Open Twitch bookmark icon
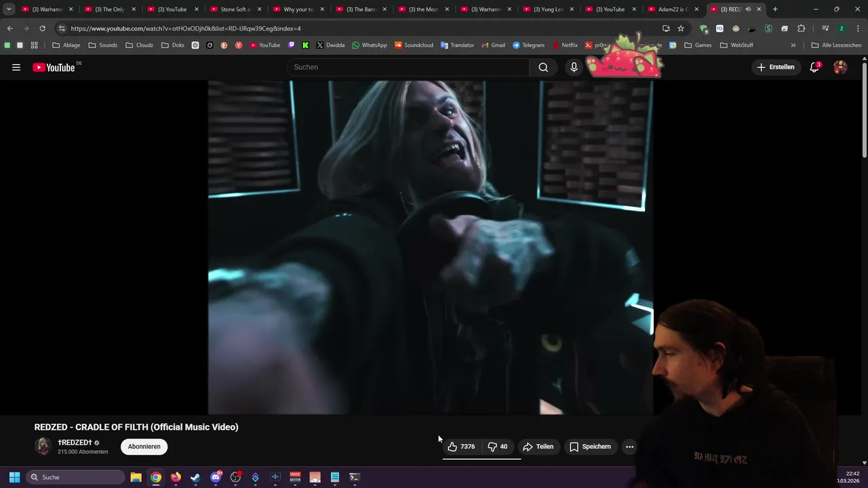Image resolution: width=868 pixels, height=488 pixels. [291, 45]
